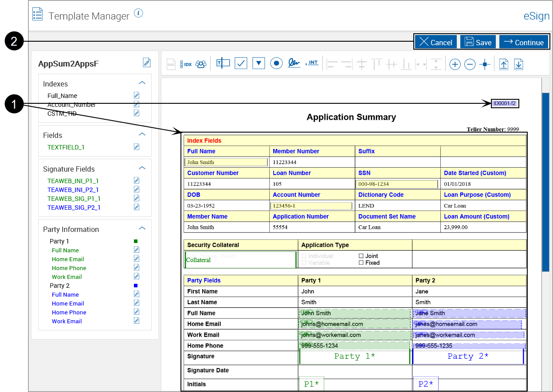Click the Party 2 blue color square
The height and width of the screenshot is (392, 553).
(x=136, y=286)
